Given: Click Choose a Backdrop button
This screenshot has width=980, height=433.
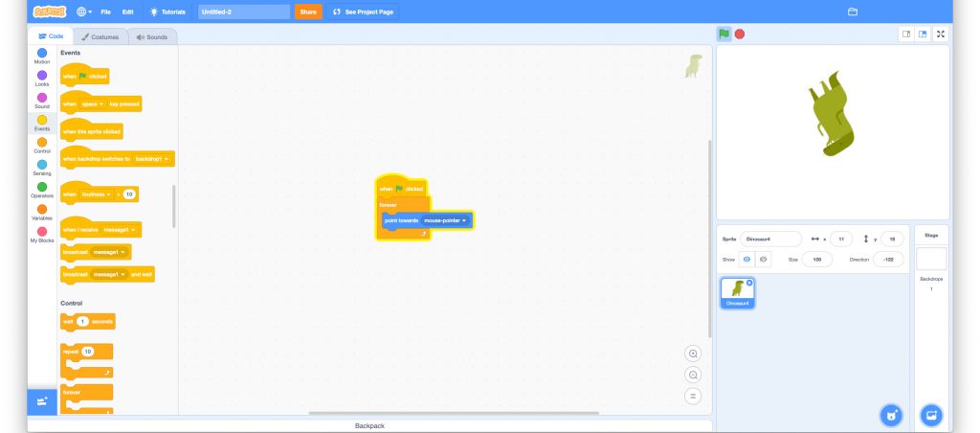Looking at the screenshot, I should click(931, 414).
